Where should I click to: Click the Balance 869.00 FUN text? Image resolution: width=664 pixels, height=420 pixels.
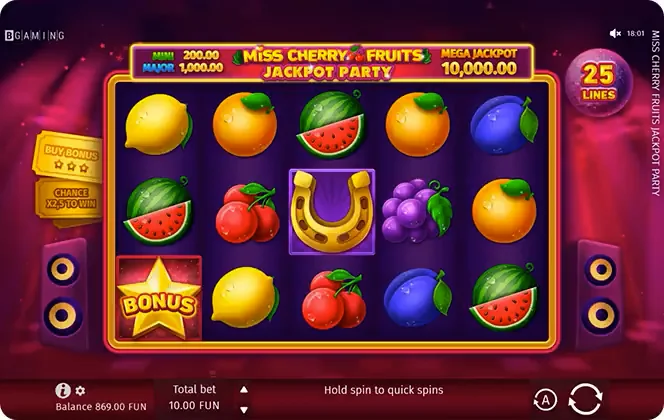(x=101, y=407)
